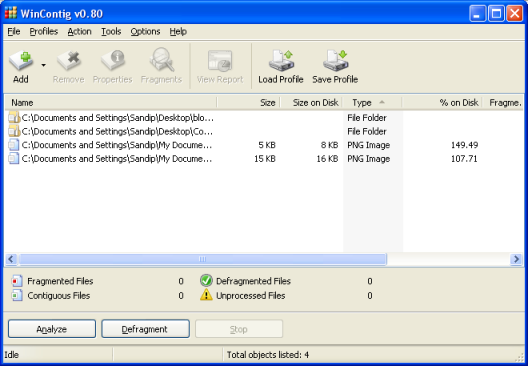Image resolution: width=528 pixels, height=366 pixels.
Task: Click the Properties toolbar icon
Action: point(113,61)
